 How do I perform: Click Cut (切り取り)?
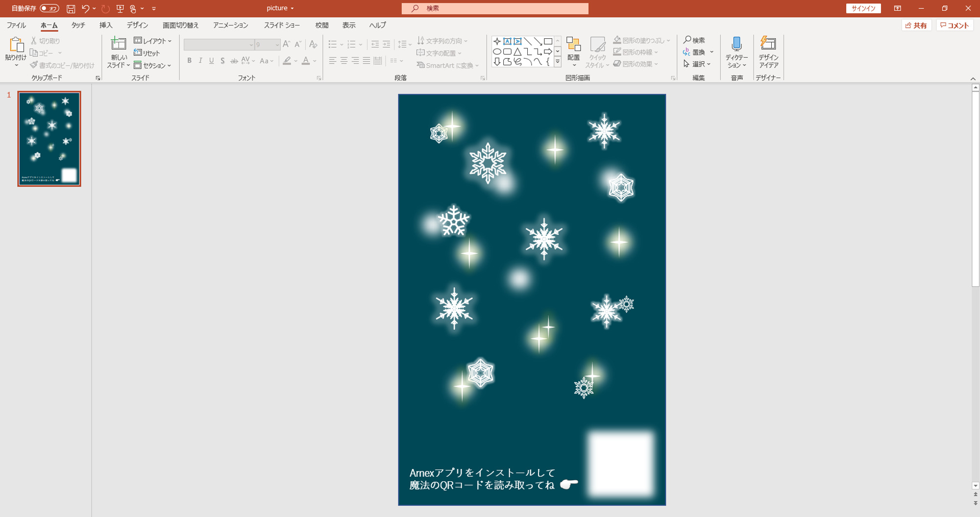(45, 41)
